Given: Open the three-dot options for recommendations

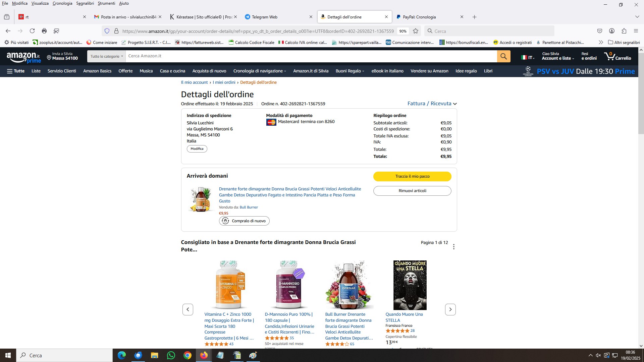Looking at the screenshot, I should point(453,247).
